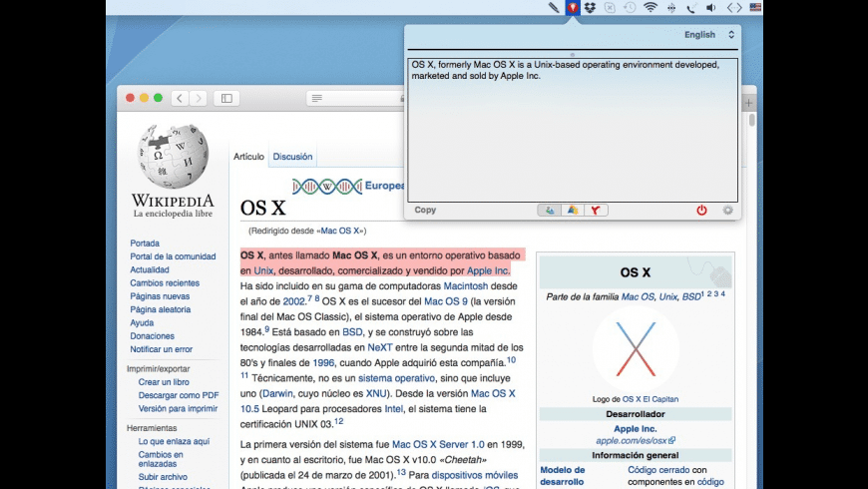Open the Ayuda sidebar link

click(142, 323)
